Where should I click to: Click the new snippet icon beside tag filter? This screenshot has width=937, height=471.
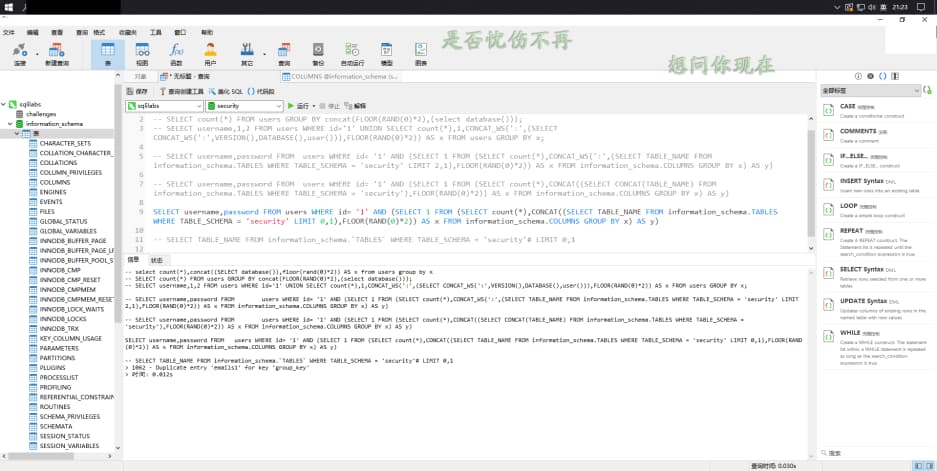(927, 91)
